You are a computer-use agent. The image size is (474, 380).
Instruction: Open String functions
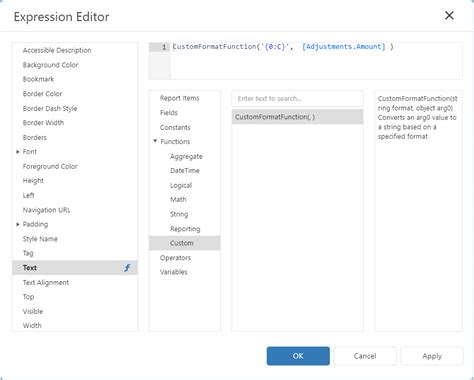tap(185, 214)
